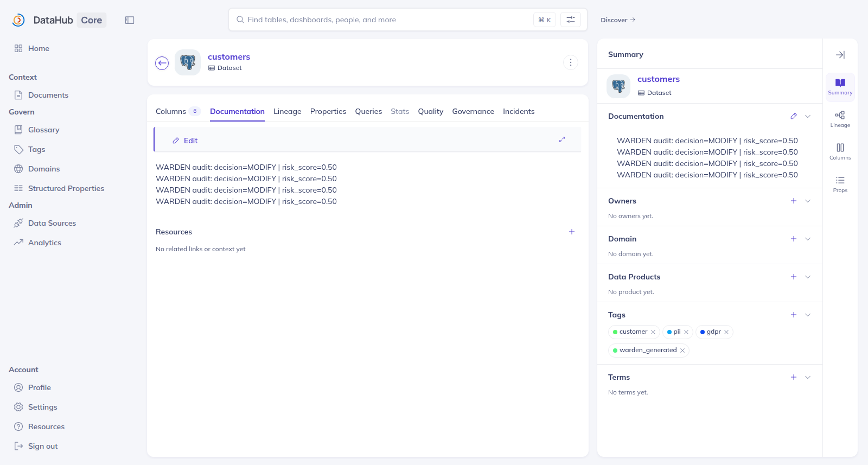The width and height of the screenshot is (868, 465).
Task: View the Quality tab
Action: point(431,111)
